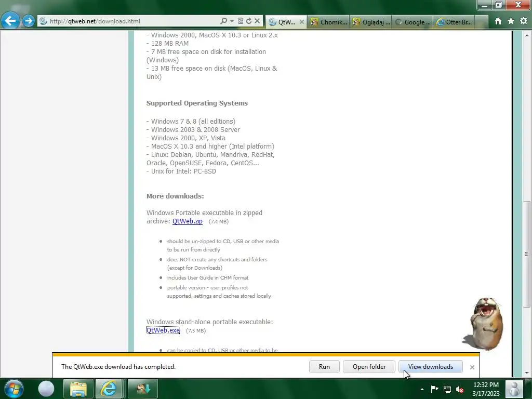Image resolution: width=532 pixels, height=399 pixels.
Task: Close the QtW... tab
Action: coord(302,22)
